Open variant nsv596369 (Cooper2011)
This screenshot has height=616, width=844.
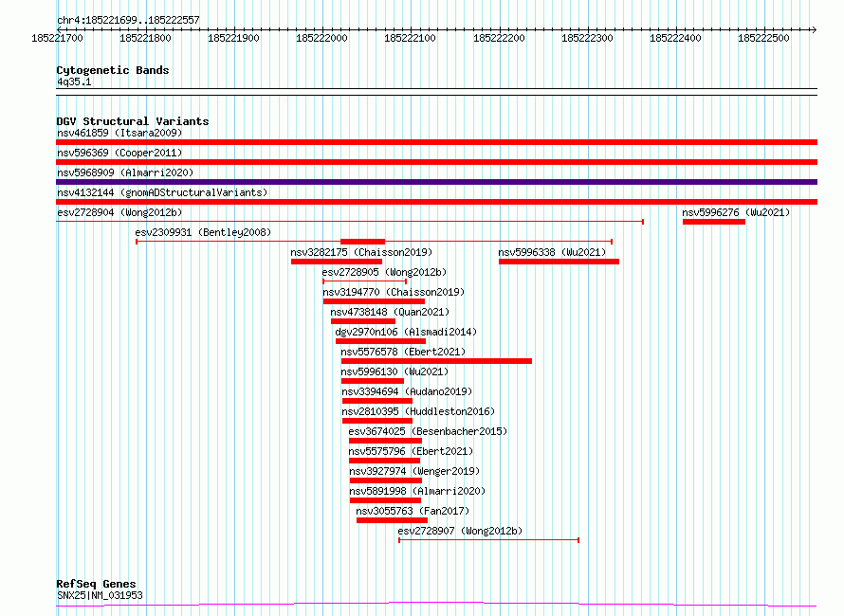click(119, 153)
